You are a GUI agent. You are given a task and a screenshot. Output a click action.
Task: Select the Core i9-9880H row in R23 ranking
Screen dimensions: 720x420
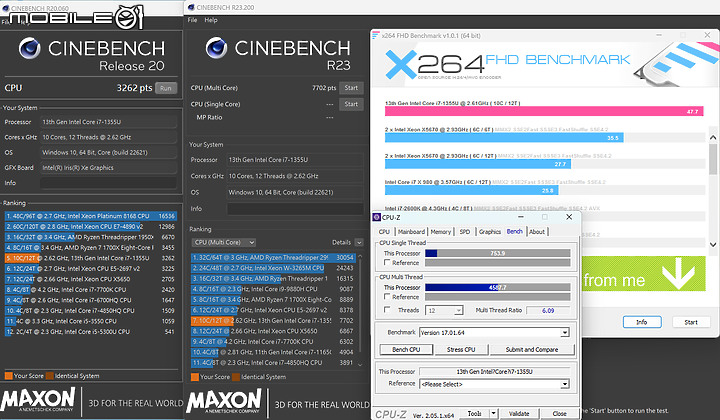click(x=273, y=289)
